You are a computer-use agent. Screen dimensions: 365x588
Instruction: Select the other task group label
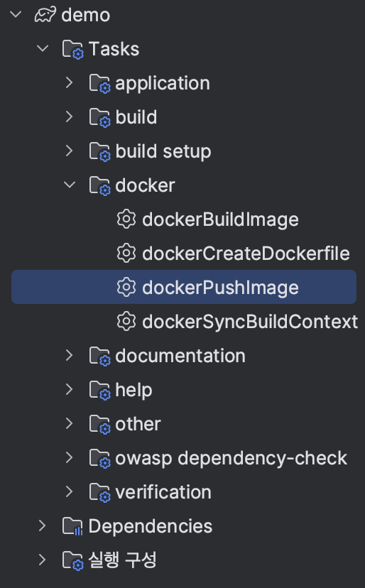[138, 424]
